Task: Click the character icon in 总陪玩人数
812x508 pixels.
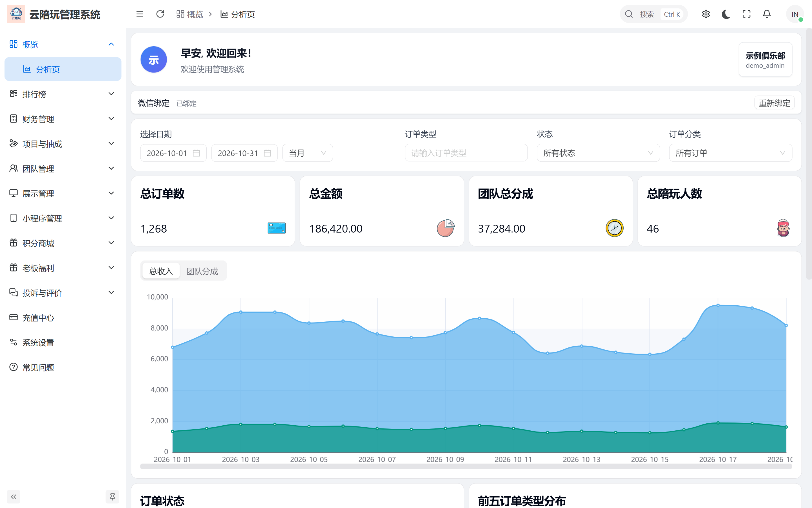Action: pos(783,228)
